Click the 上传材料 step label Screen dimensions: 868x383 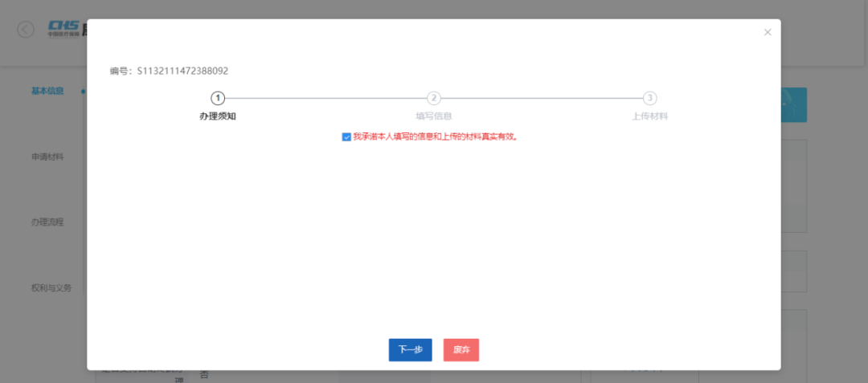(649, 116)
